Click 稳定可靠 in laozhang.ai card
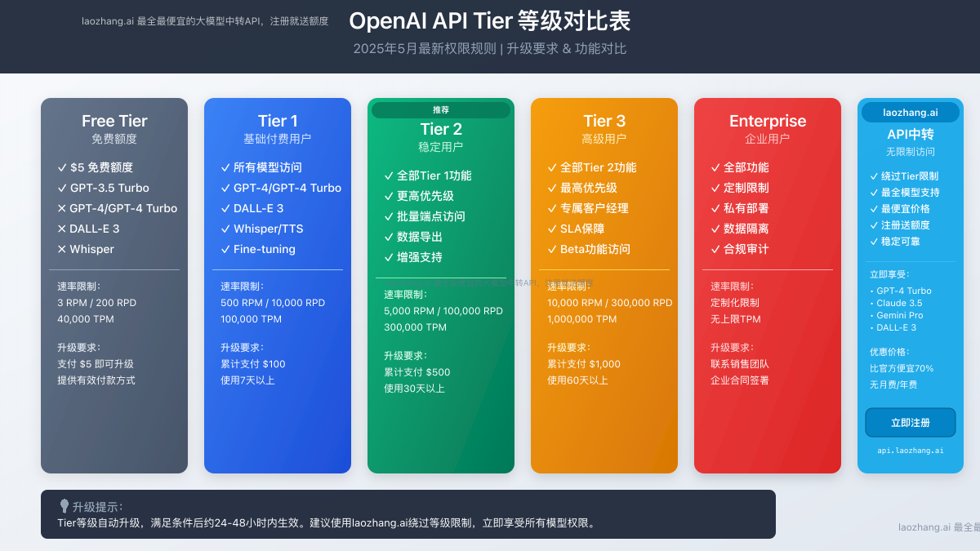980x551 pixels. (x=895, y=242)
